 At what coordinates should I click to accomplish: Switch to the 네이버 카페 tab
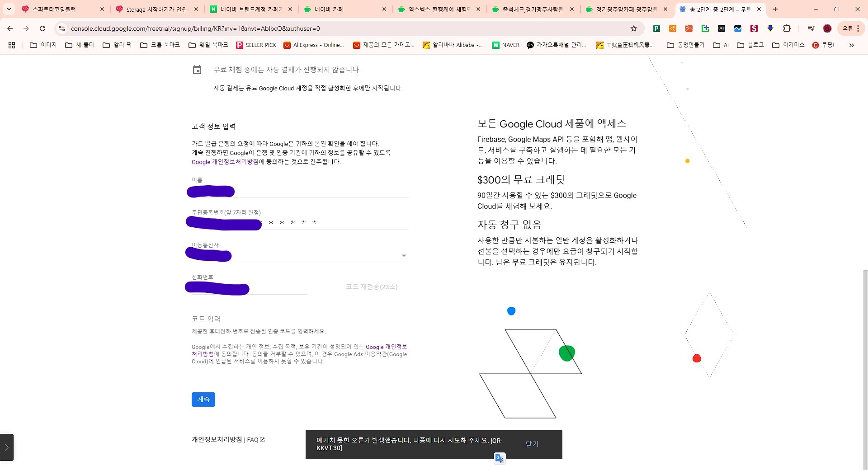pyautogui.click(x=345, y=9)
